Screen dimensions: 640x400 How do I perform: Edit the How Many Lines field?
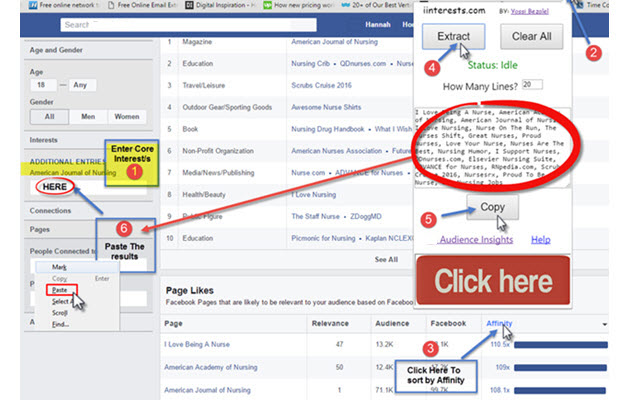532,85
